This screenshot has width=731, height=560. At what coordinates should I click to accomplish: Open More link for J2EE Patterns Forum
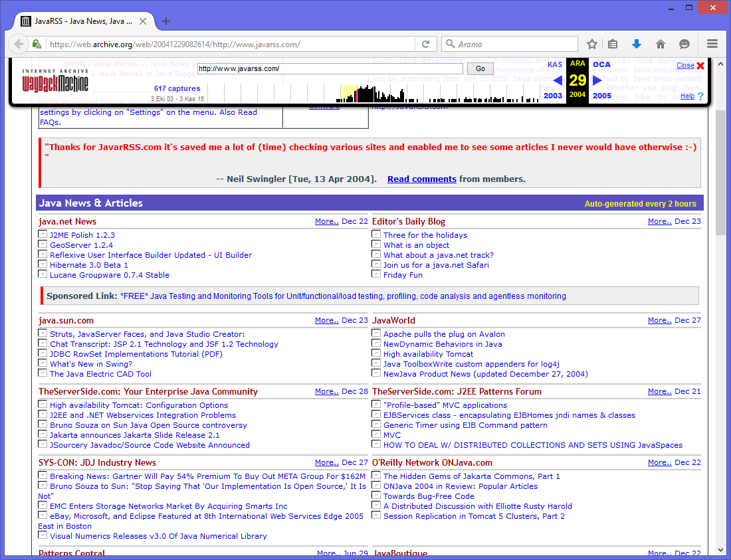(660, 391)
